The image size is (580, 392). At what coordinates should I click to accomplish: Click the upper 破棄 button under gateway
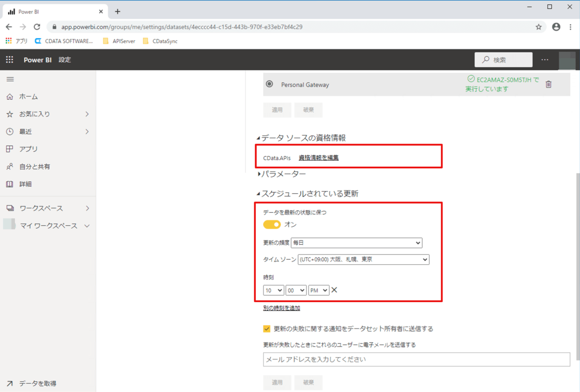[x=308, y=110]
